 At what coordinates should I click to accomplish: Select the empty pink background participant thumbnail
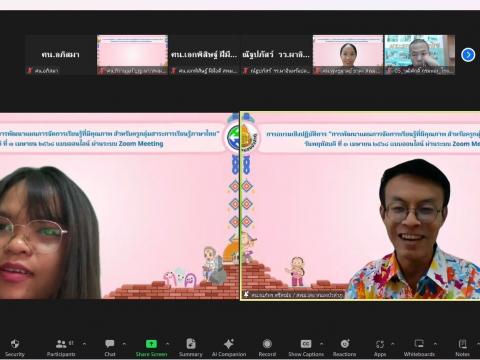(132, 55)
